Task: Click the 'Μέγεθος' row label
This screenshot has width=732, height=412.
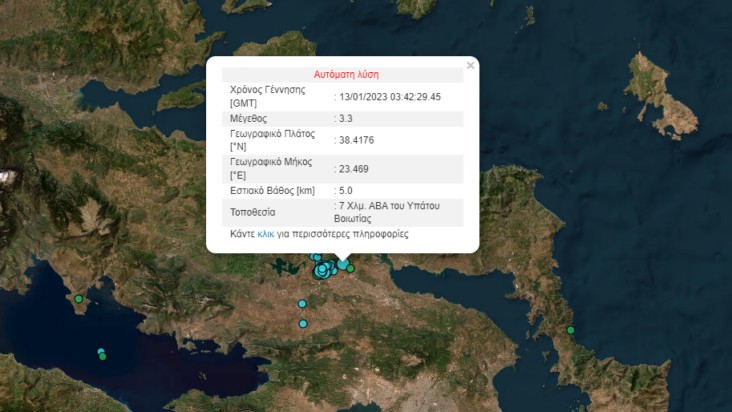Action: pos(251,118)
